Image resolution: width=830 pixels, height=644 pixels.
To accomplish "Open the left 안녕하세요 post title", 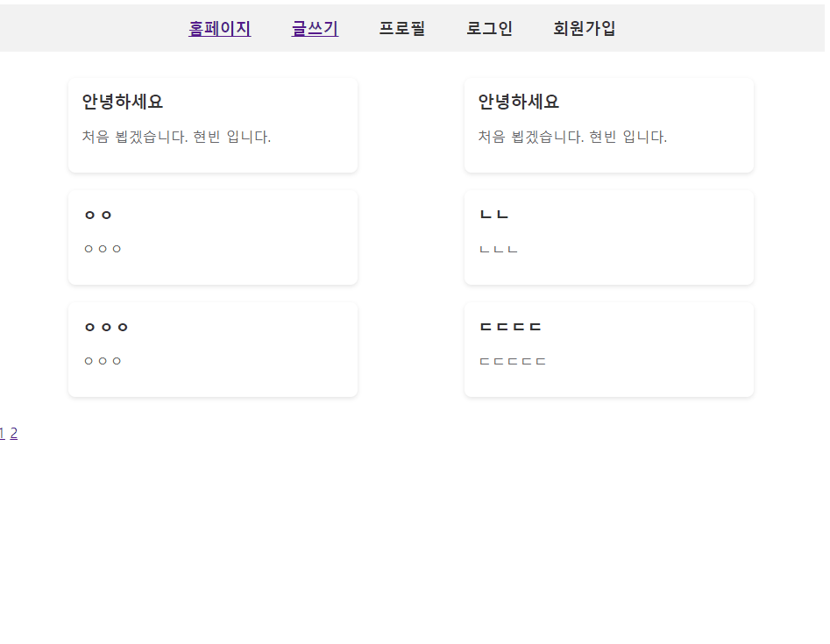I will click(x=123, y=102).
